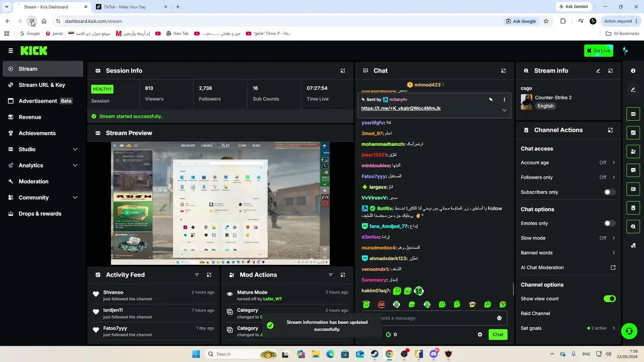Turn off Show view count switch
This screenshot has height=362, width=644.
tap(610, 299)
